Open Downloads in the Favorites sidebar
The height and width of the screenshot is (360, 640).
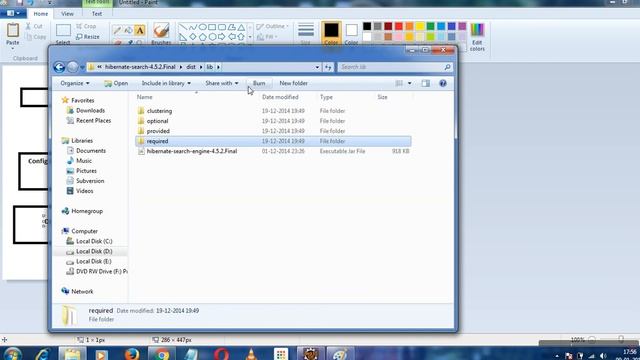click(x=90, y=111)
